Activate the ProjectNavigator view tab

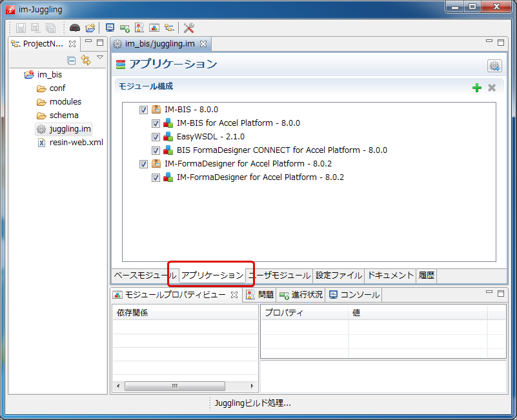click(x=43, y=44)
